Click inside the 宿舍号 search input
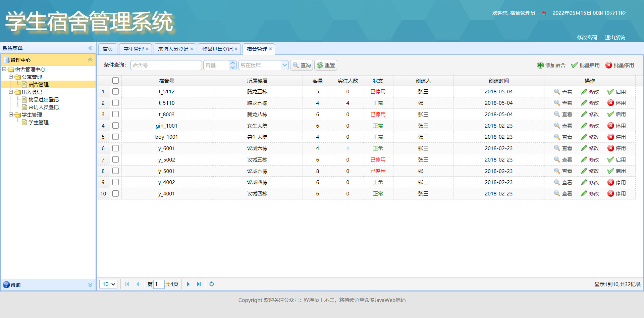 coord(166,65)
